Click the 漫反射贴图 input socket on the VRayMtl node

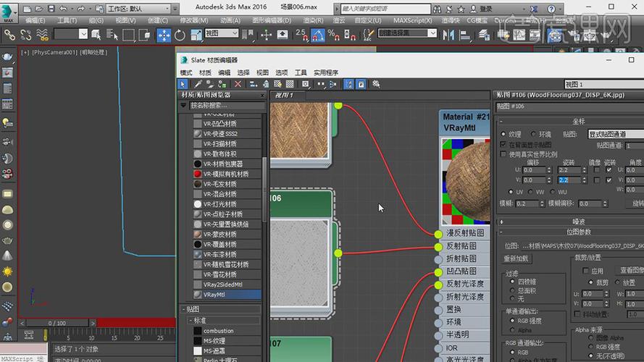point(438,234)
